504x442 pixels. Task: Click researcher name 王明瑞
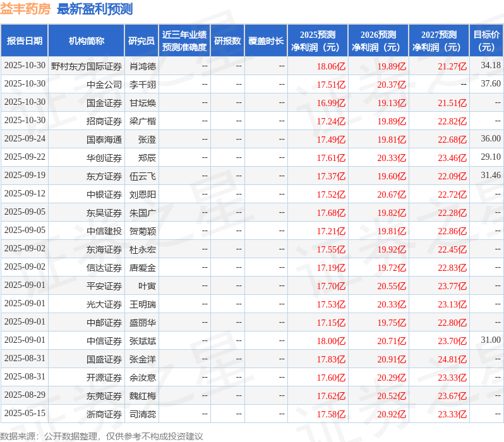(x=143, y=305)
